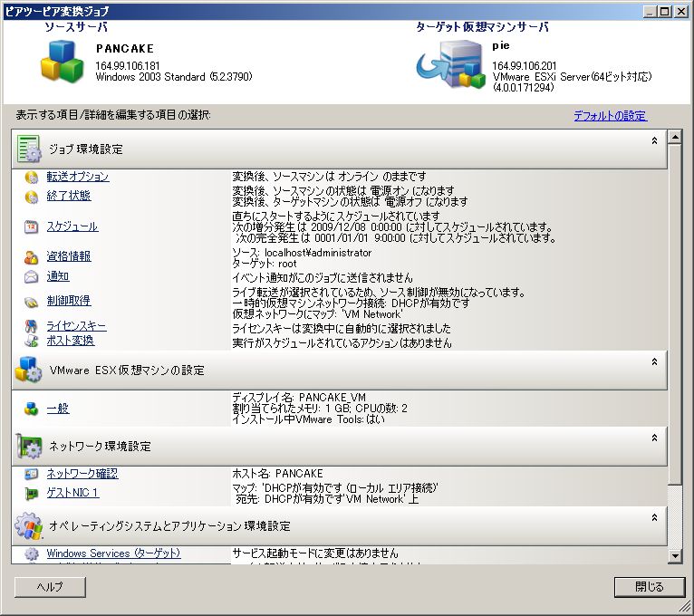Click the pie target virtual server icon
The height and width of the screenshot is (616, 694).
[450, 64]
